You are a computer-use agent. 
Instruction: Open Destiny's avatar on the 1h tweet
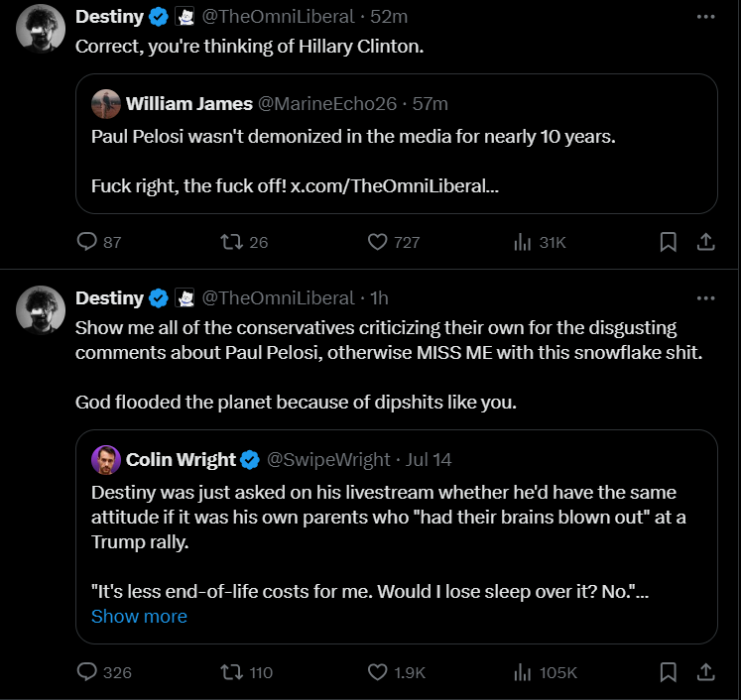(41, 309)
